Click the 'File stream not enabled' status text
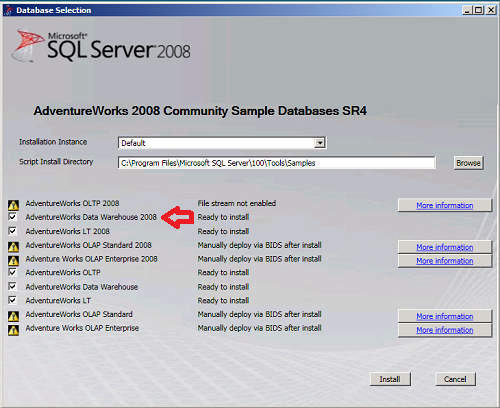Image resolution: width=500 pixels, height=408 pixels. pyautogui.click(x=237, y=203)
